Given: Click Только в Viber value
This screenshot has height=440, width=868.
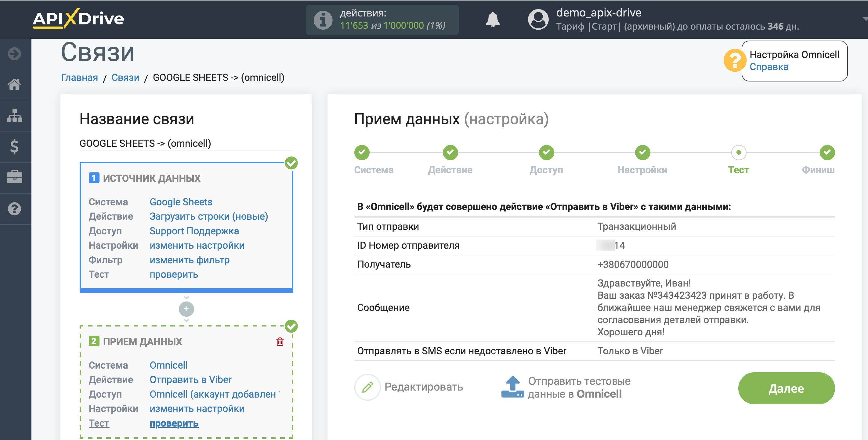Looking at the screenshot, I should coord(630,351).
